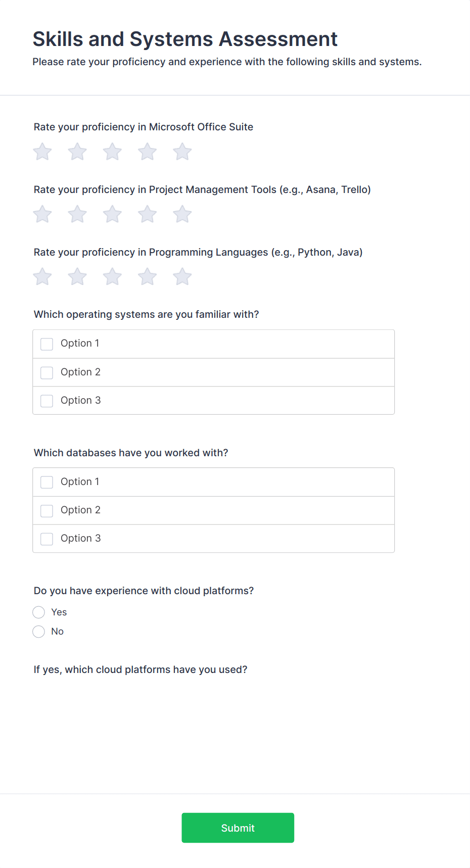Select No for cloud platforms experience
This screenshot has width=470, height=868.
click(x=39, y=632)
